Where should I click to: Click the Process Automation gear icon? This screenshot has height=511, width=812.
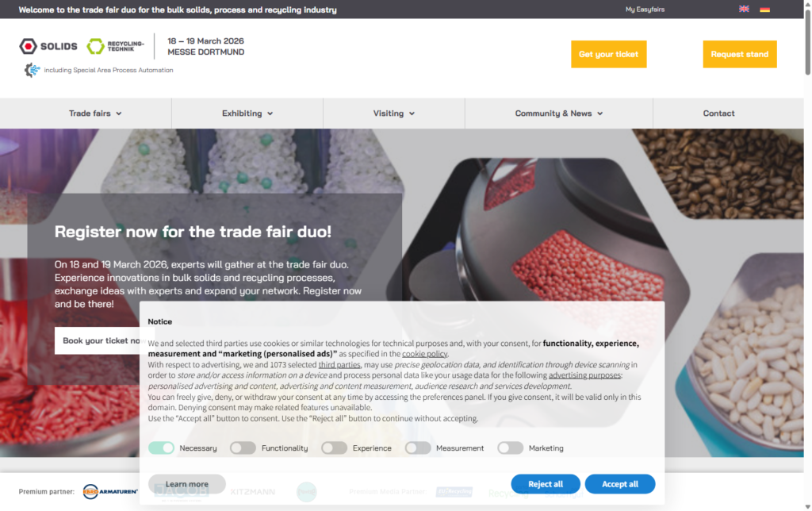32,70
